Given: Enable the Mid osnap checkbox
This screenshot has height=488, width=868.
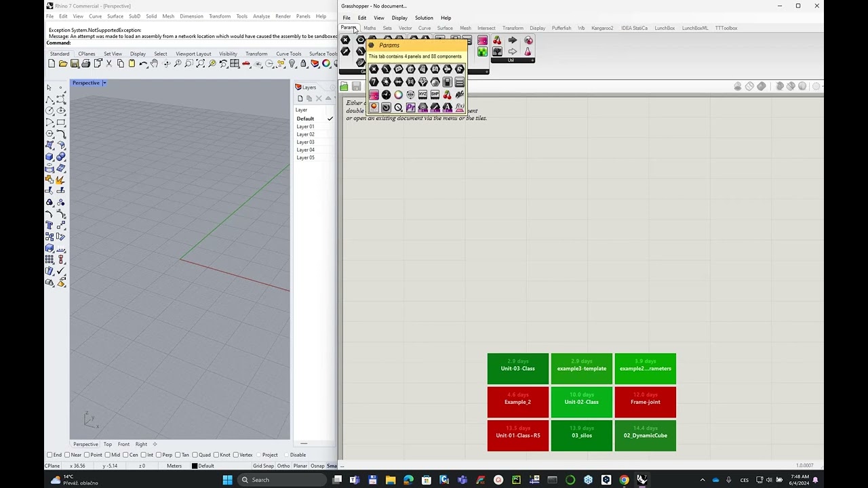Looking at the screenshot, I should click(x=108, y=455).
